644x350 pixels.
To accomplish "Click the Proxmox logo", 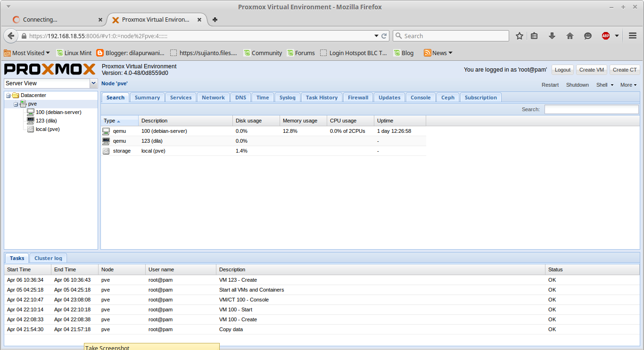I will [50, 70].
